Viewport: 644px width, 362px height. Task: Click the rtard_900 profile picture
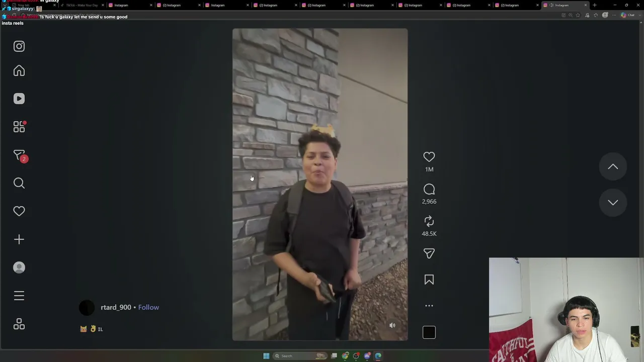[x=87, y=307]
